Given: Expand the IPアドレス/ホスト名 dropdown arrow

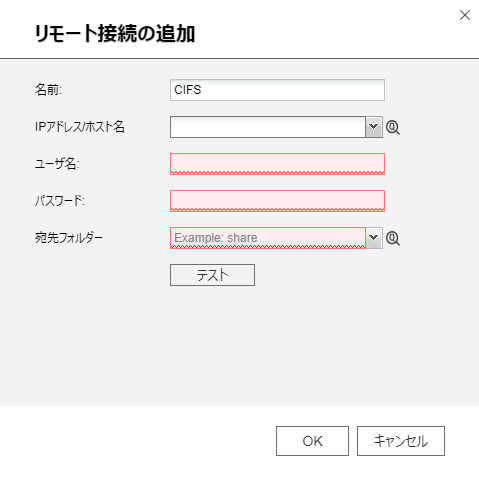Looking at the screenshot, I should [374, 127].
